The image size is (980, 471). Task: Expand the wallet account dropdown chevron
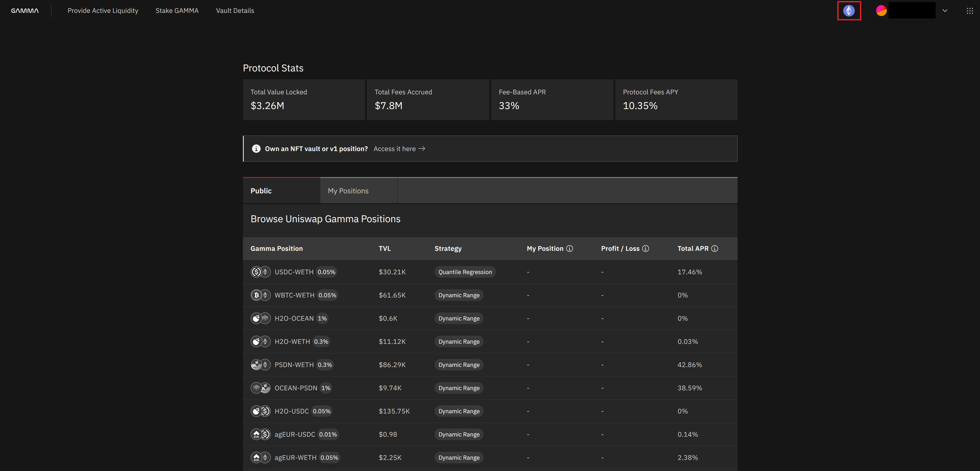point(945,11)
